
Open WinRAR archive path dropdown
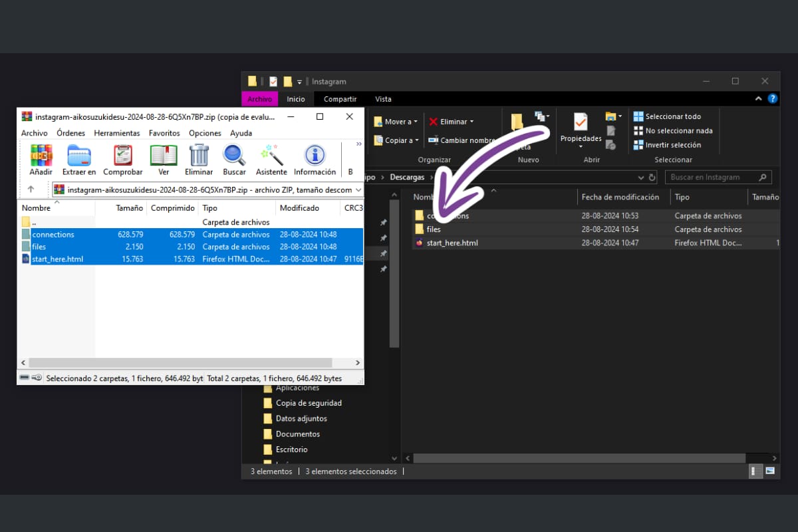tap(359, 190)
